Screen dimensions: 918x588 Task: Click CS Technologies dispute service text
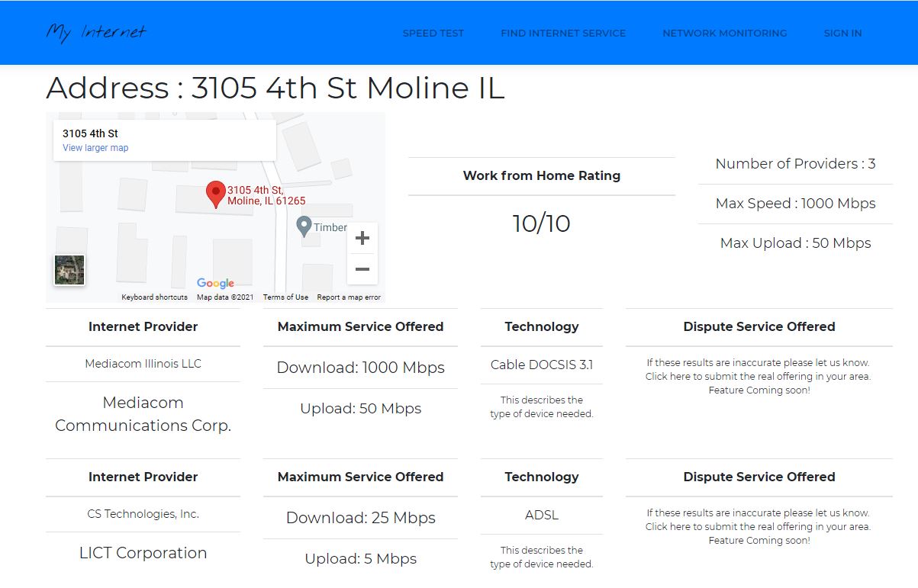(x=758, y=527)
